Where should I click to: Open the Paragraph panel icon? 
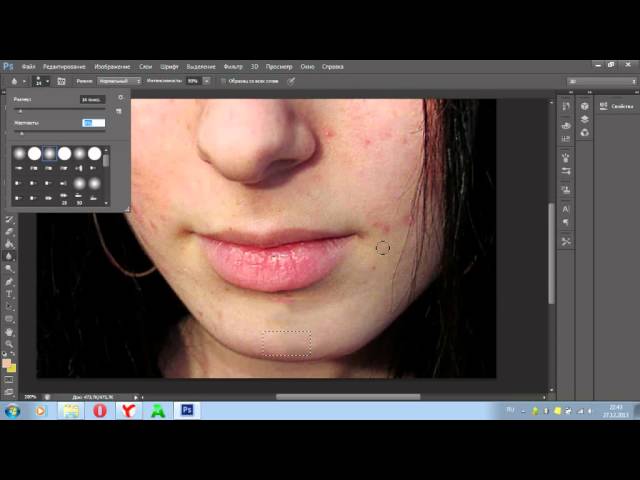[x=566, y=222]
